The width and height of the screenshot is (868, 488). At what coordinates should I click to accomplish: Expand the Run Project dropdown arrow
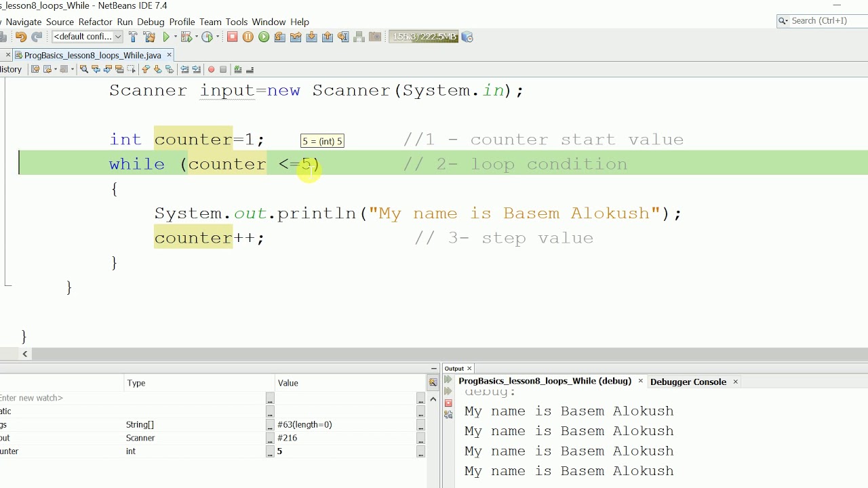(176, 37)
